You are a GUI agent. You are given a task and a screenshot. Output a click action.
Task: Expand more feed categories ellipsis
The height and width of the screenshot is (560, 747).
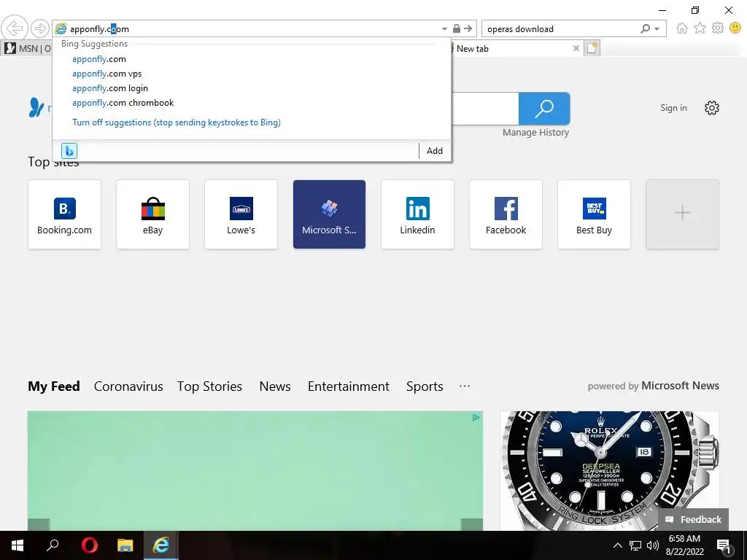pos(465,386)
